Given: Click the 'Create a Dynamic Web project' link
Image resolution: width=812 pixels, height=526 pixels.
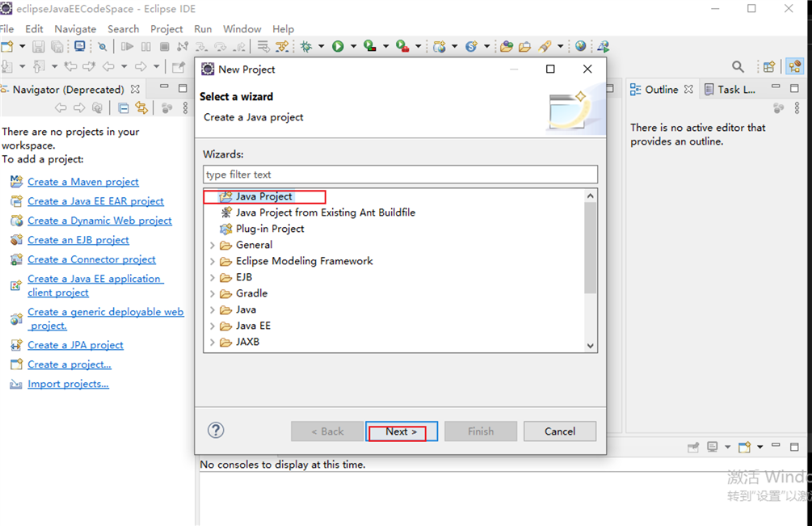Looking at the screenshot, I should (99, 221).
